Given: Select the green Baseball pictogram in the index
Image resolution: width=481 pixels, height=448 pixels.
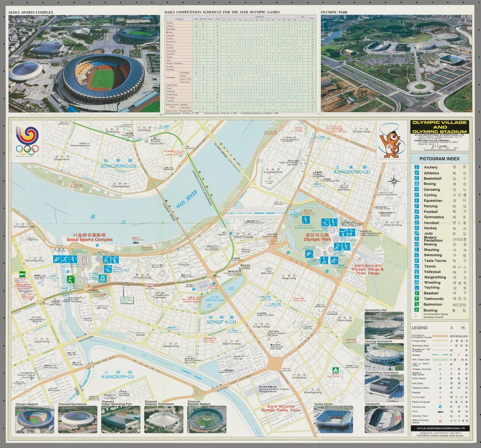Looking at the screenshot, I should (417, 293).
